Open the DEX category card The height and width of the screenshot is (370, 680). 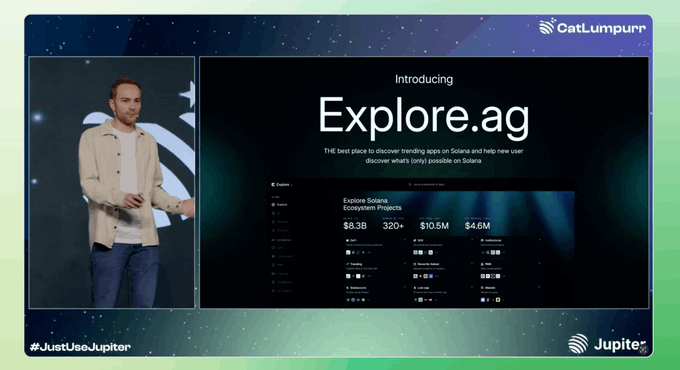tap(443, 246)
